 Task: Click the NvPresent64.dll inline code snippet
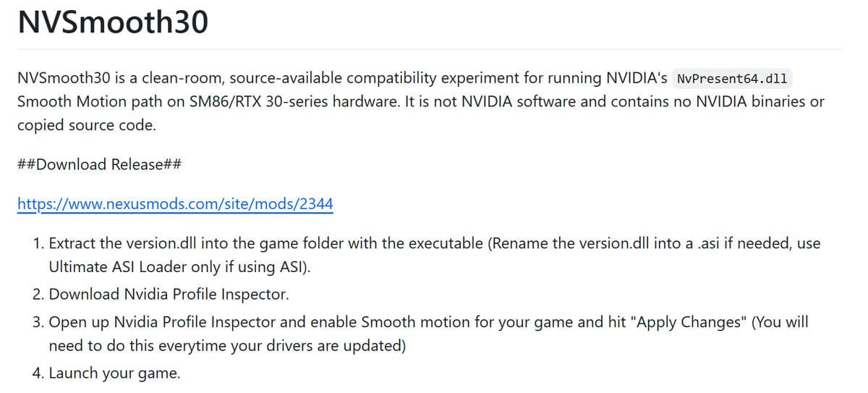pyautogui.click(x=731, y=77)
